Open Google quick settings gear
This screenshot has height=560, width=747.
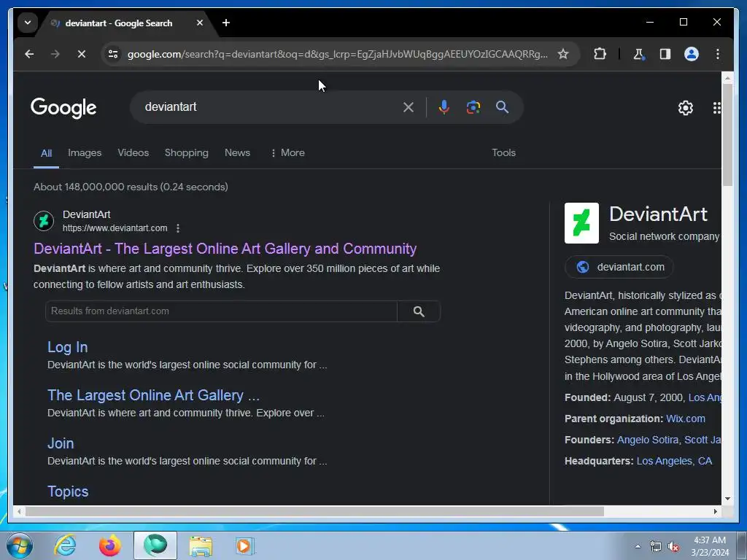pyautogui.click(x=686, y=108)
